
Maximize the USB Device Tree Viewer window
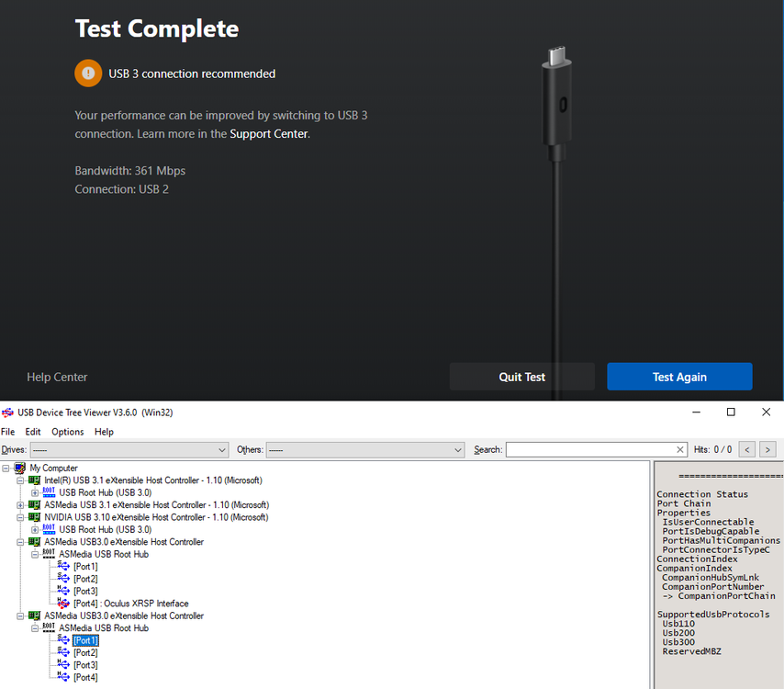click(731, 412)
